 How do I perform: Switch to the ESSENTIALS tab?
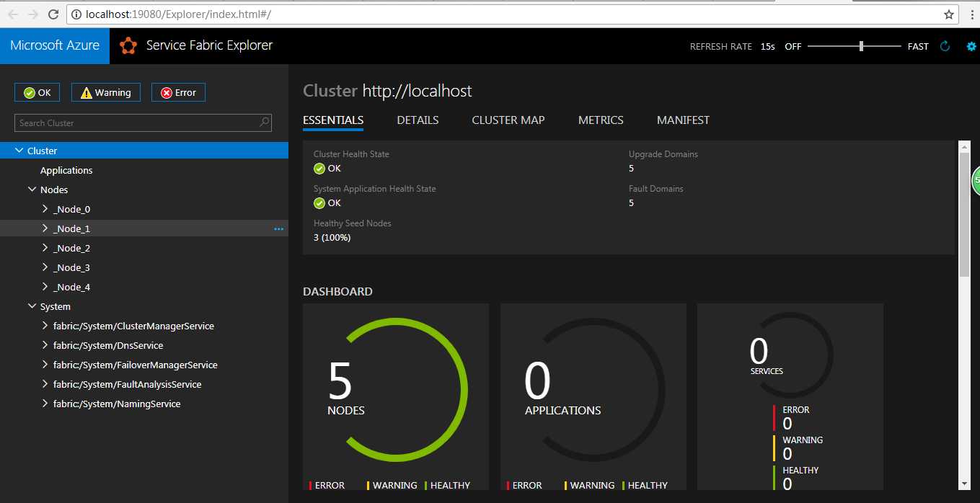pos(333,120)
